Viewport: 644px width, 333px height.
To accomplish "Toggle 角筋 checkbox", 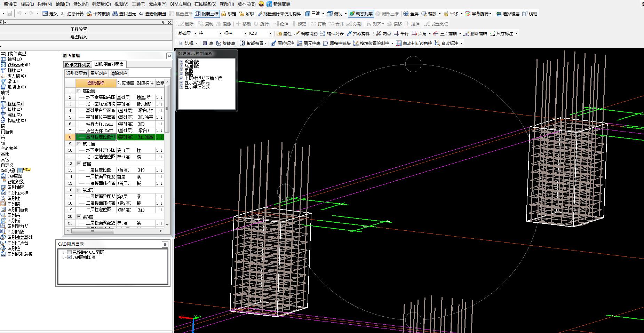I will tap(181, 70).
